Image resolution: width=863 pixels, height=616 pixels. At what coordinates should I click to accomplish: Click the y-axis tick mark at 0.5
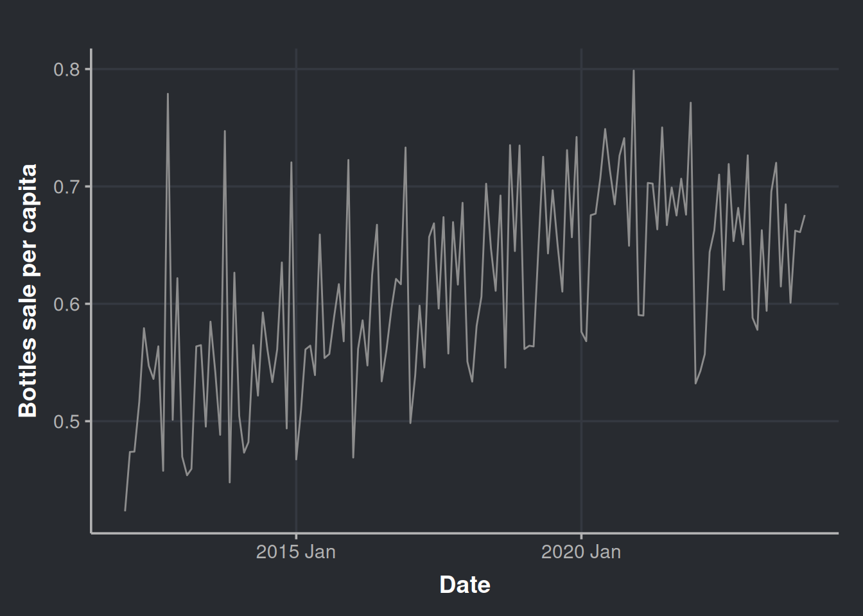point(88,422)
